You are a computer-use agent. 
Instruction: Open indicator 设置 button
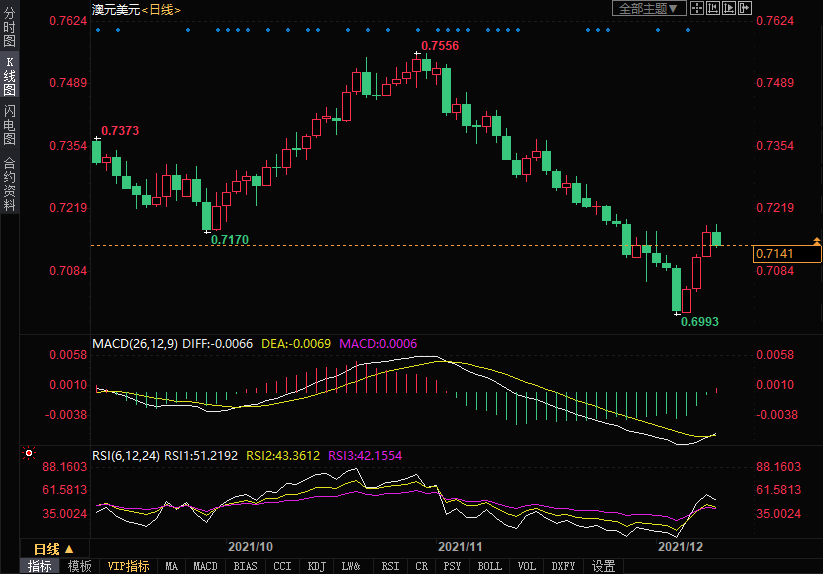pos(603,566)
